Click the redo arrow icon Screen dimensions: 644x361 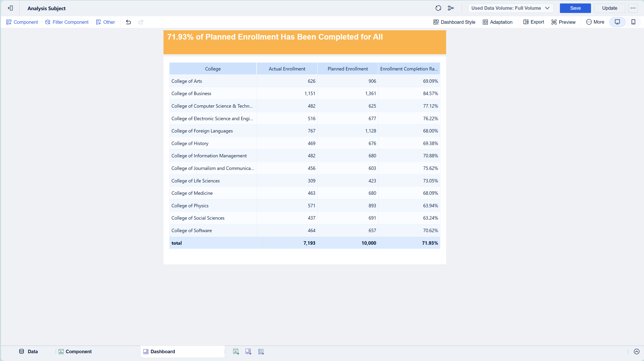[141, 22]
